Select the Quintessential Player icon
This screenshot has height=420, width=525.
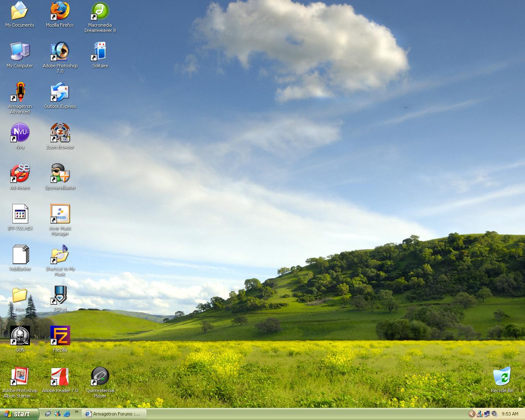click(100, 377)
